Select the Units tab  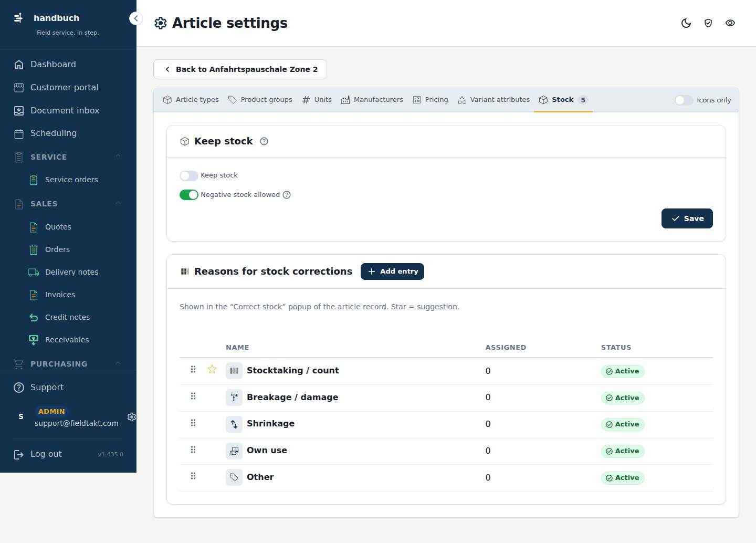tap(317, 100)
